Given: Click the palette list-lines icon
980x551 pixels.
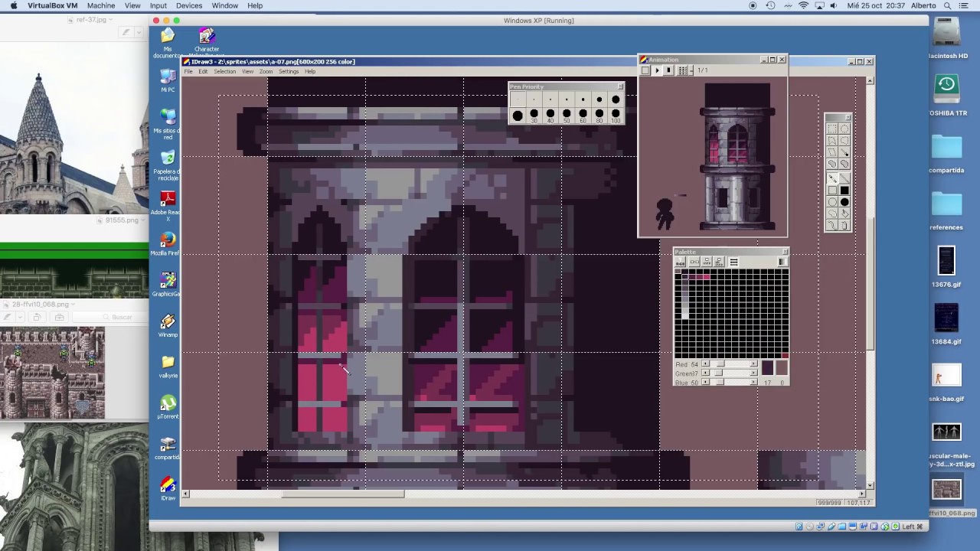Looking at the screenshot, I should [733, 262].
